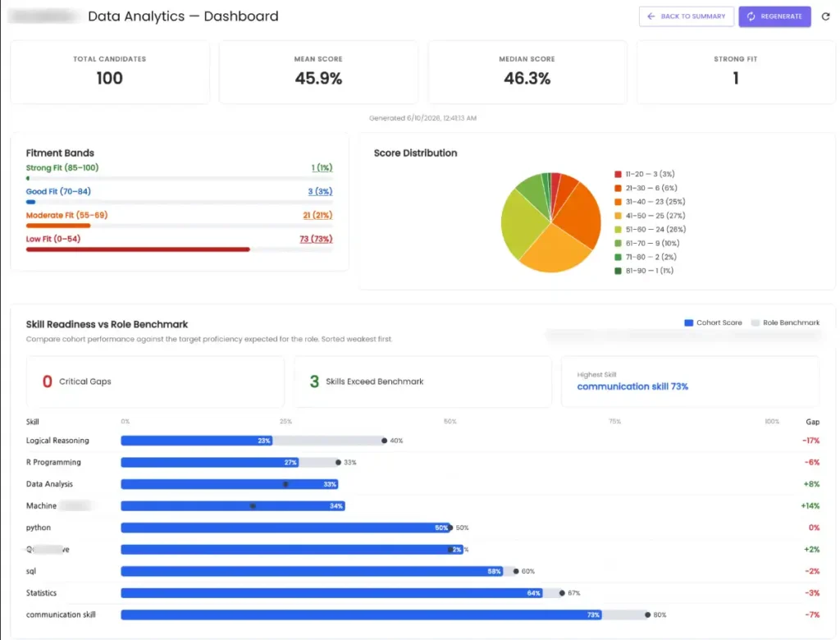Select the Total Candidates card
Viewport: 840px width, 640px height.
click(x=110, y=72)
